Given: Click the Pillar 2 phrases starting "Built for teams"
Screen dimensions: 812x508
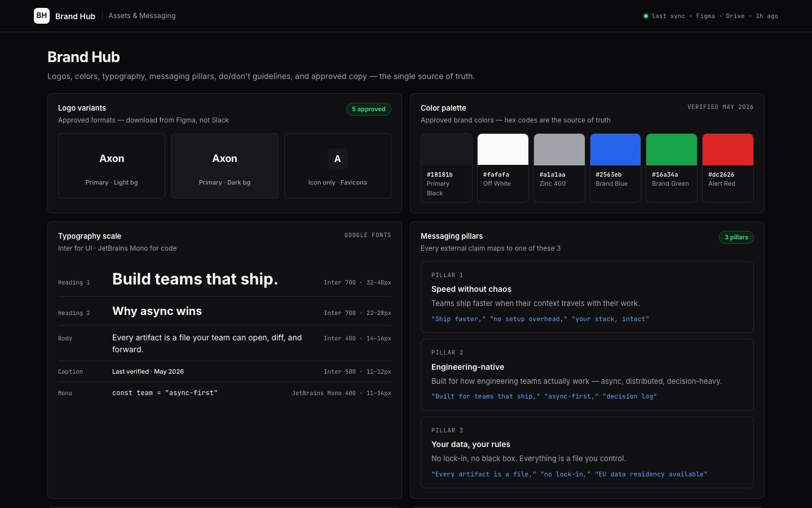Looking at the screenshot, I should coord(544,396).
